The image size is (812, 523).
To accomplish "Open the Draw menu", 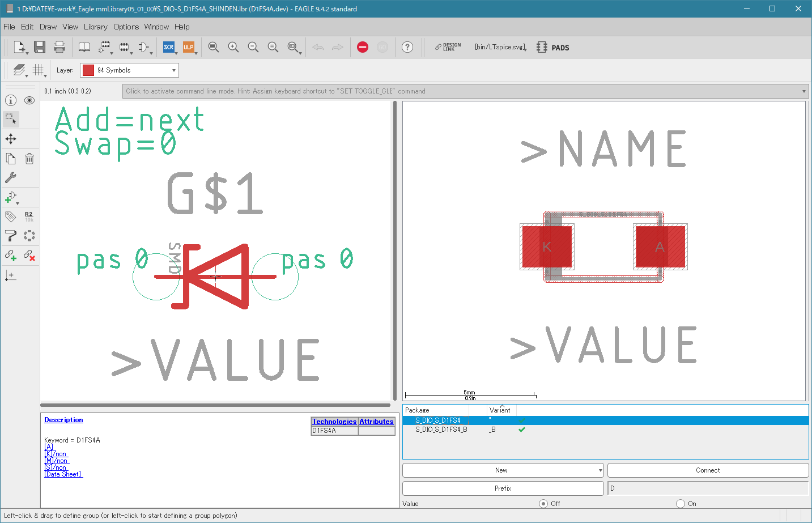I will coord(48,27).
